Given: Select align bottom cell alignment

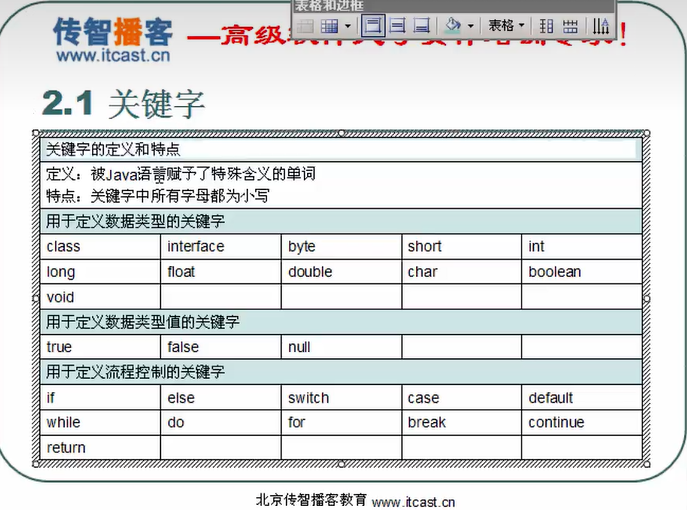Looking at the screenshot, I should pos(421,26).
